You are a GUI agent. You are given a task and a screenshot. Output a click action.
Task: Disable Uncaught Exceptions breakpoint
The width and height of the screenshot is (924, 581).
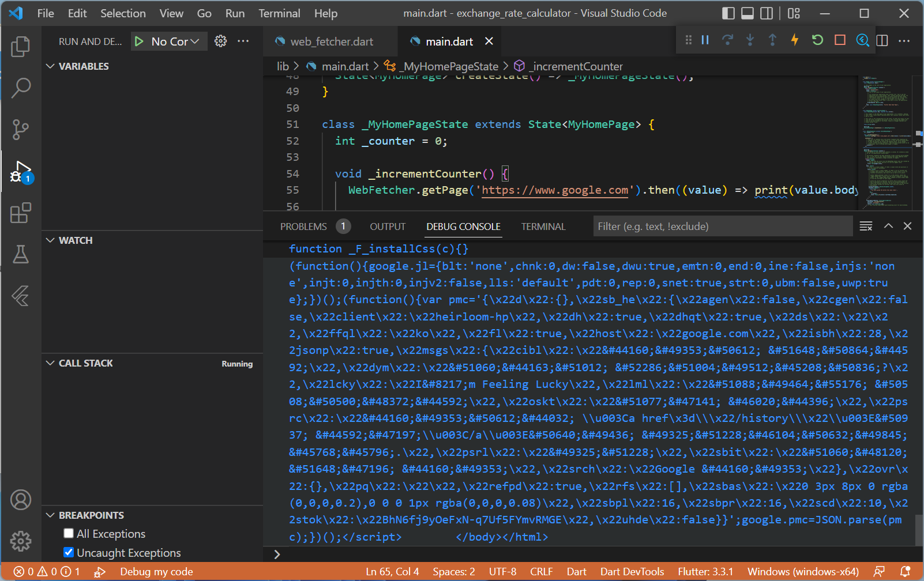pos(69,552)
